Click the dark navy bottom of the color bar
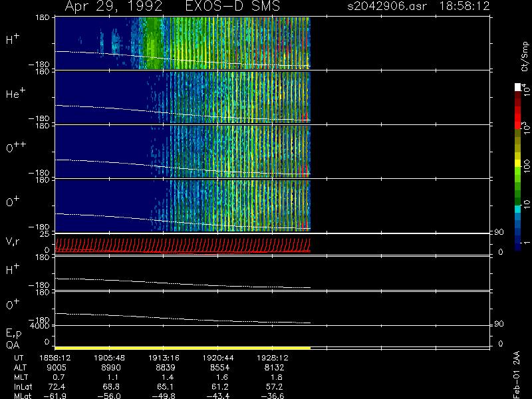 [518, 247]
